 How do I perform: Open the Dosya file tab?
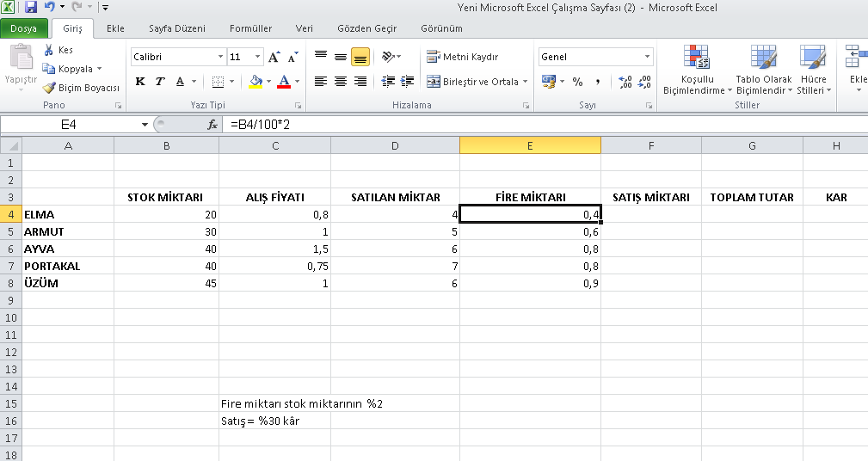point(24,28)
